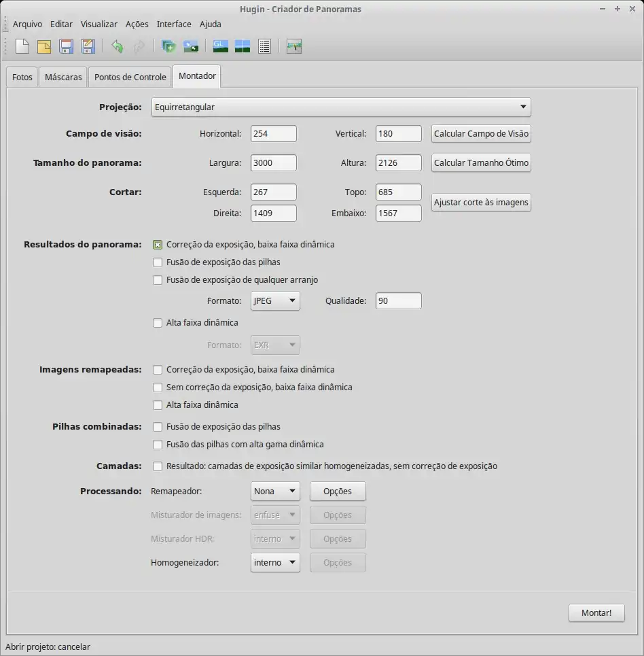Open the Visualizar menu
Screen dimensions: 644x656
[99, 24]
